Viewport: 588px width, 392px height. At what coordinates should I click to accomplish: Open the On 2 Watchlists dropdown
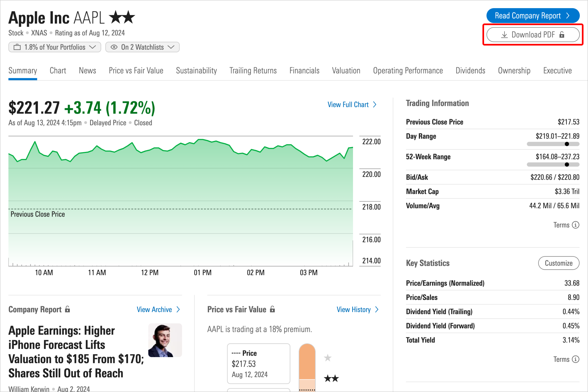tap(142, 47)
